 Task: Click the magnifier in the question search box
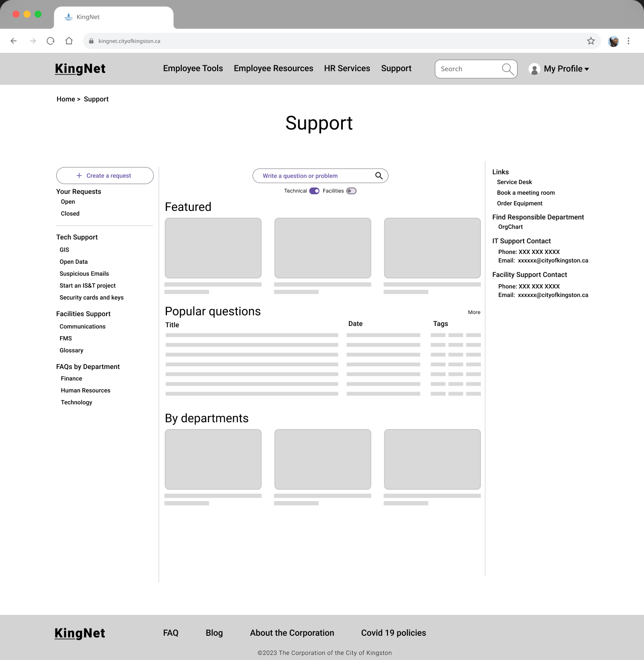pos(378,176)
